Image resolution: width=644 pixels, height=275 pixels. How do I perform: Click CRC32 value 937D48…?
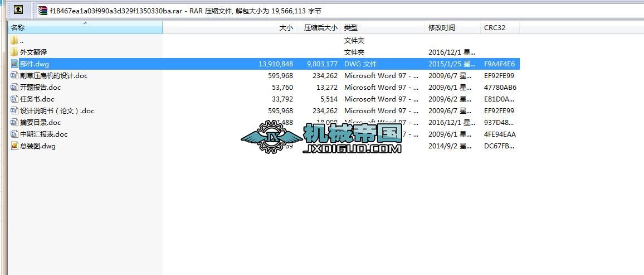[499, 123]
